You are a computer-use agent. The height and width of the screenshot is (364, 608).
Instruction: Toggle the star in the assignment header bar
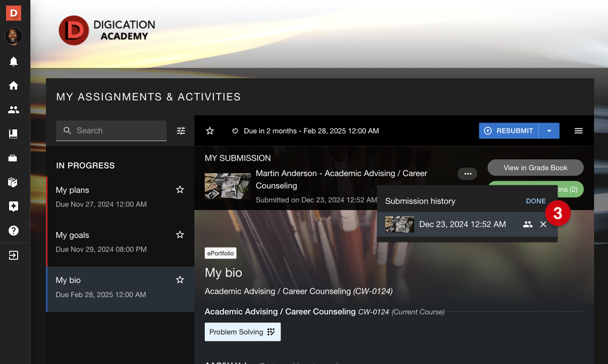(x=210, y=131)
